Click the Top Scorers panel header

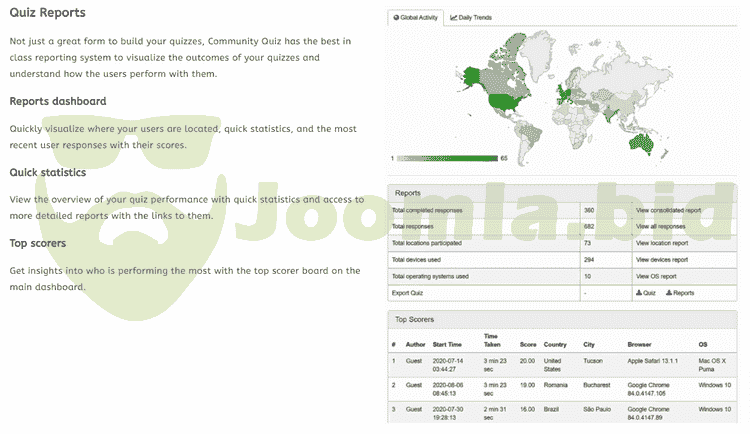[562, 319]
